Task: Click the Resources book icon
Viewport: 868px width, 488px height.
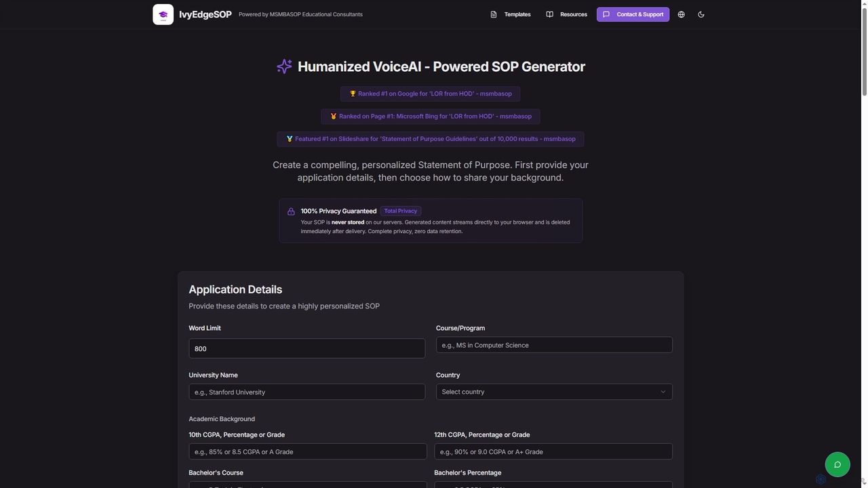Action: click(x=549, y=14)
